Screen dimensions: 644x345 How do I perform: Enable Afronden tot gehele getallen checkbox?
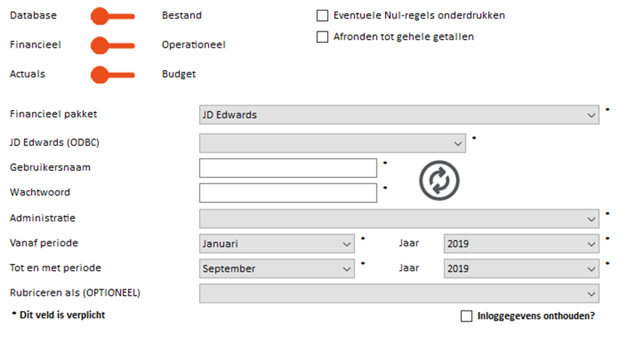point(322,37)
